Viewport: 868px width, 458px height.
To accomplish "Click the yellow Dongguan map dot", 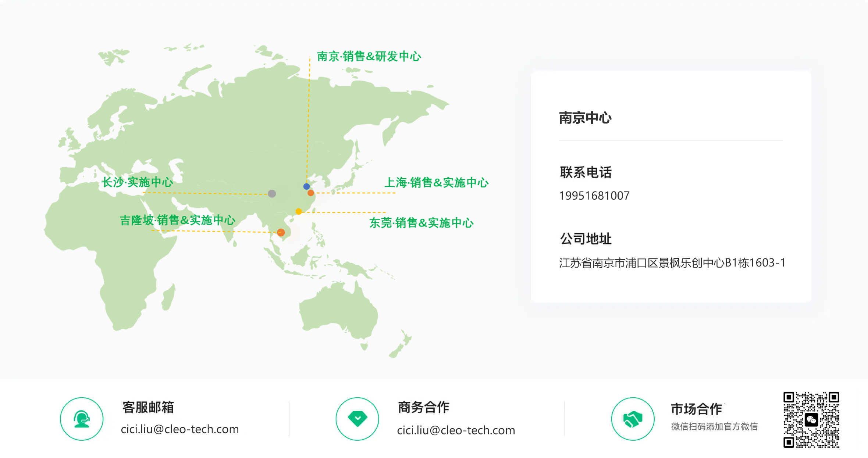I will 299,211.
